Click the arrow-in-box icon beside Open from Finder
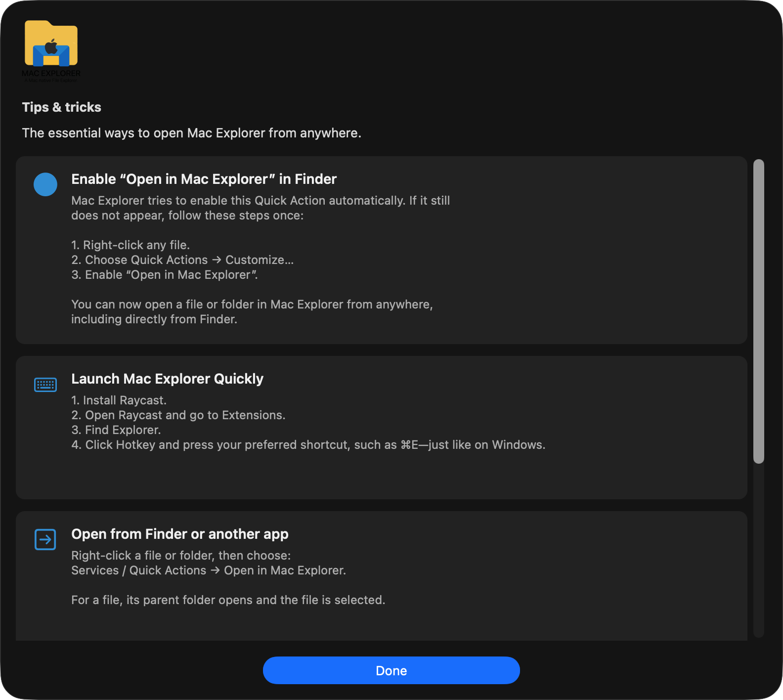 tap(45, 539)
